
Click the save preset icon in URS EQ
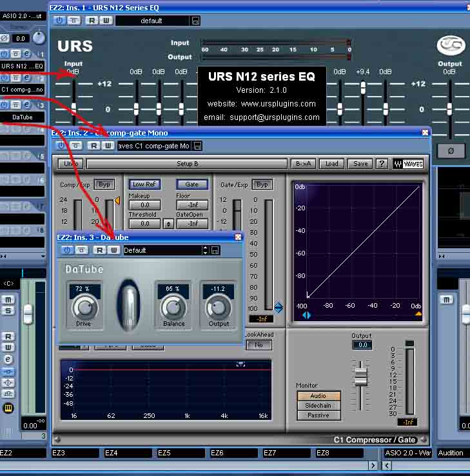[x=195, y=21]
